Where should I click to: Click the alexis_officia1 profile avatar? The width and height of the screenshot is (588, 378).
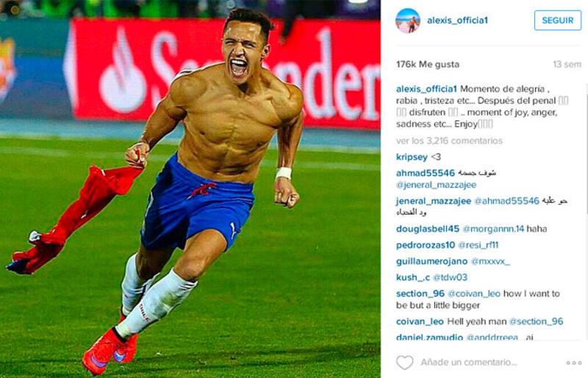[408, 21]
